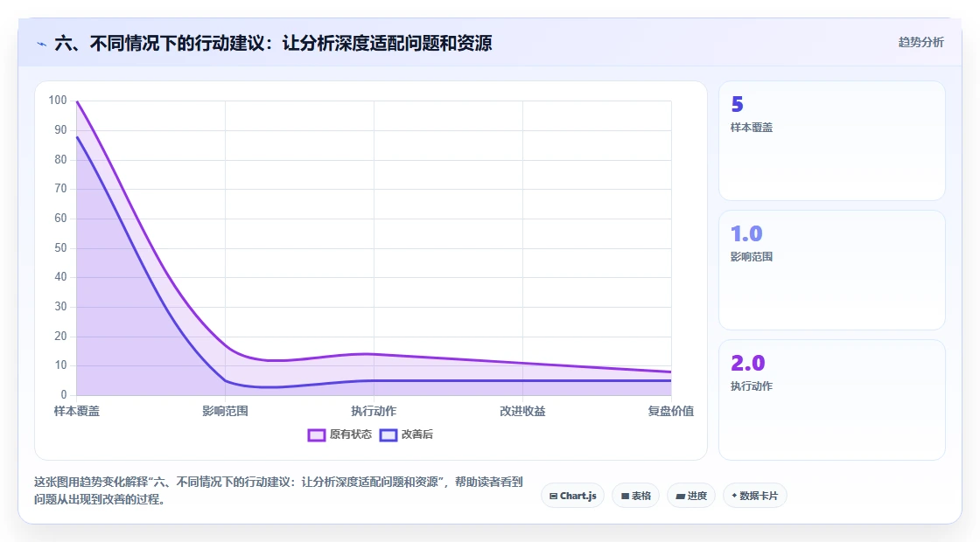Select the Chart.js tag
980x542 pixels.
[x=572, y=496]
